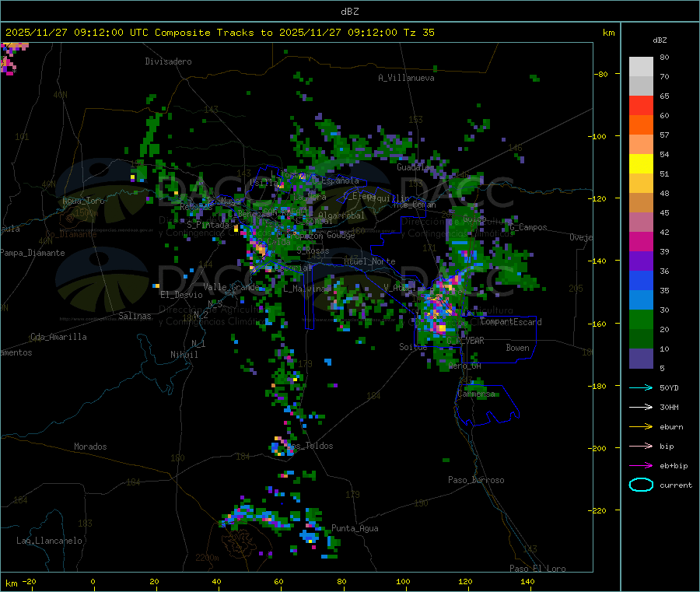Click the storm cell near Los_Toldos

(282, 447)
